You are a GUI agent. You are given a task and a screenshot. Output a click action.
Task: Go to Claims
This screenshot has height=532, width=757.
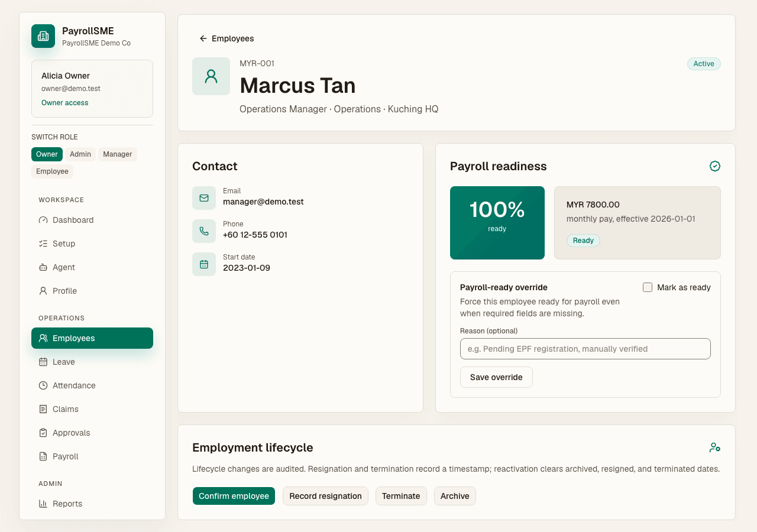[x=92, y=409]
